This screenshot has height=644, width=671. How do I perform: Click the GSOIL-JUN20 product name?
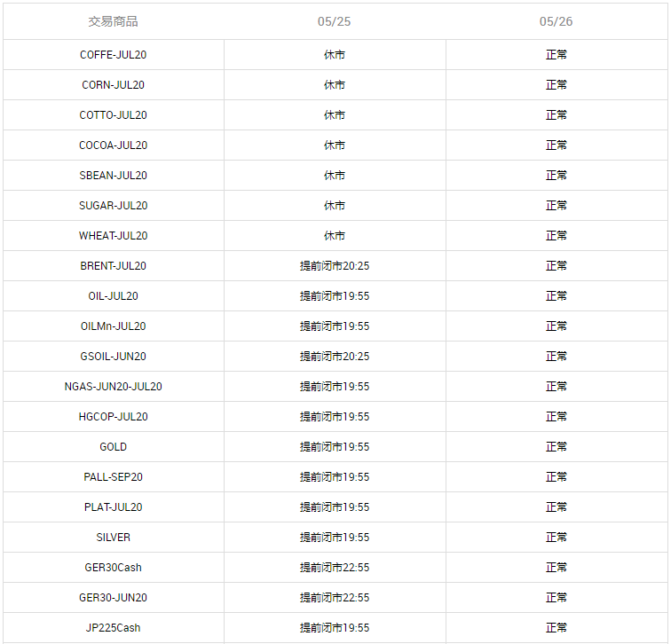pos(113,357)
